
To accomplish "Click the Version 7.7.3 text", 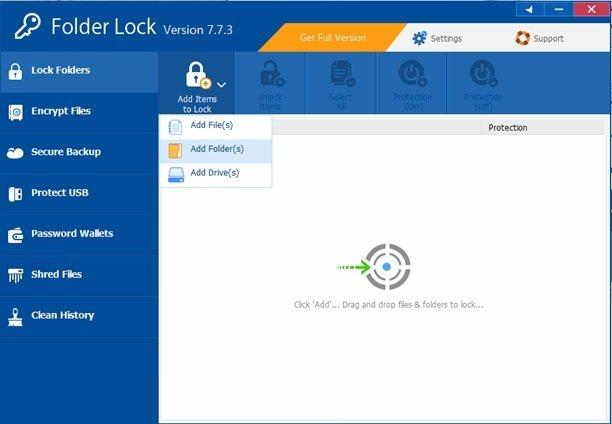I will (198, 30).
